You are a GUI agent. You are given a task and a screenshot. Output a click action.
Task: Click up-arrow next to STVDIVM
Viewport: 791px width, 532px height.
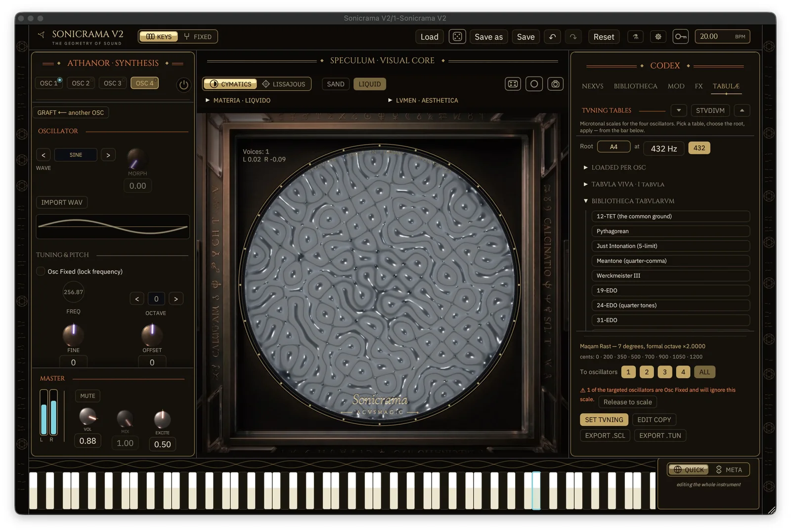pyautogui.click(x=742, y=110)
